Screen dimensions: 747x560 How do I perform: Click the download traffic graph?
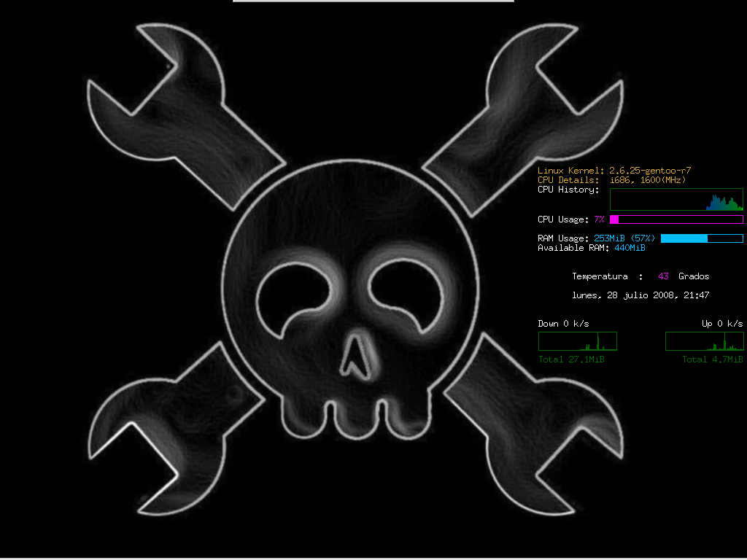[578, 341]
